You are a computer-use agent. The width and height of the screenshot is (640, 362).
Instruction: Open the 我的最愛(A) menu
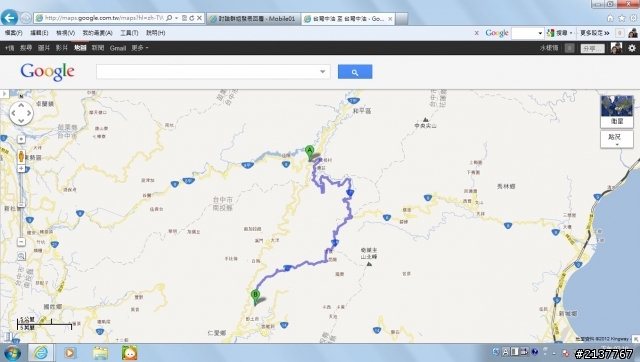pyautogui.click(x=97, y=33)
